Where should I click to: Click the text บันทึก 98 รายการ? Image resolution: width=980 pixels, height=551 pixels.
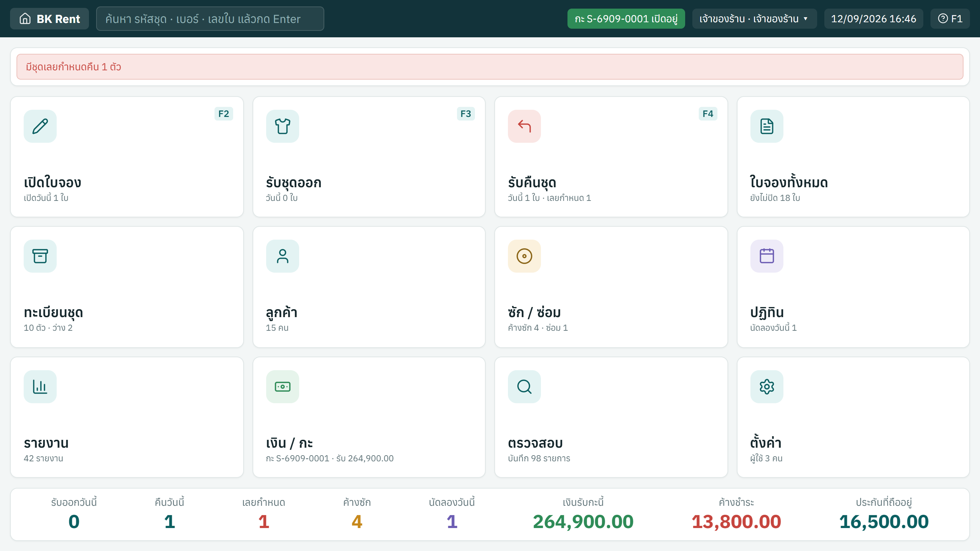click(x=539, y=458)
